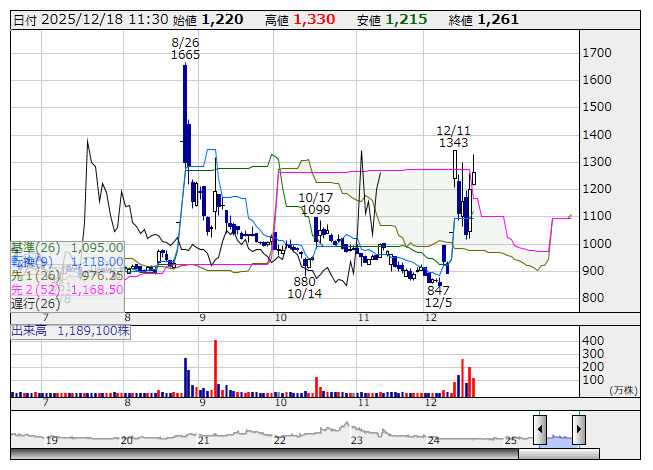Select the 12/11 1343 high label
653x470 pixels.
[454, 137]
